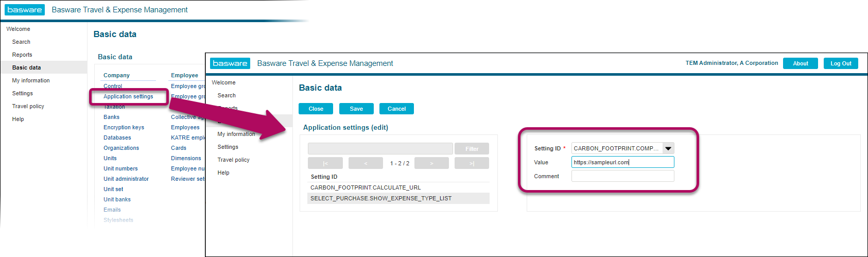Viewport: 868px width, 257px height.
Task: Click the filter text box
Action: point(380,149)
